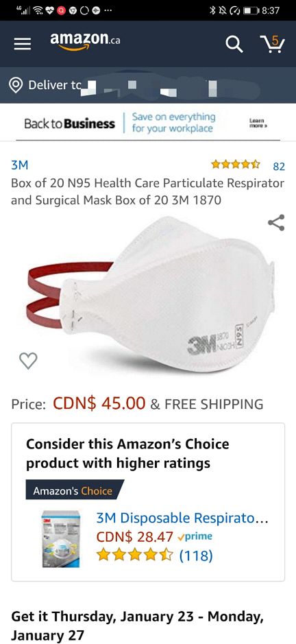Add mask to wish list heart
Image resolution: width=296 pixels, height=644 pixels.
pos(28,361)
